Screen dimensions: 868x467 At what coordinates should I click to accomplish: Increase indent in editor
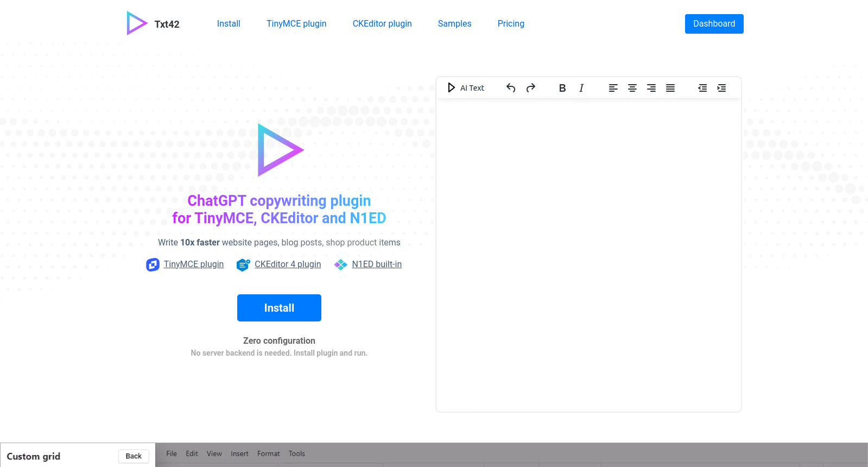coord(721,88)
